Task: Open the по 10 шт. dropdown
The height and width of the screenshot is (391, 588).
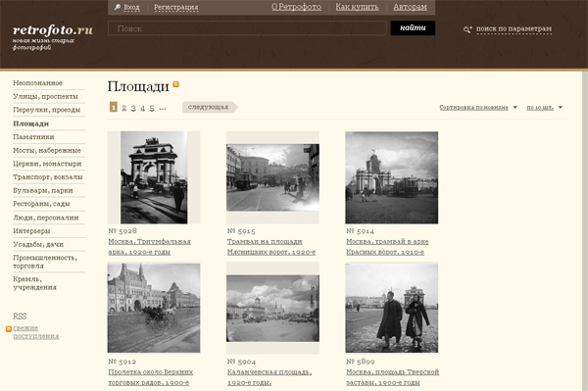Action: [545, 107]
